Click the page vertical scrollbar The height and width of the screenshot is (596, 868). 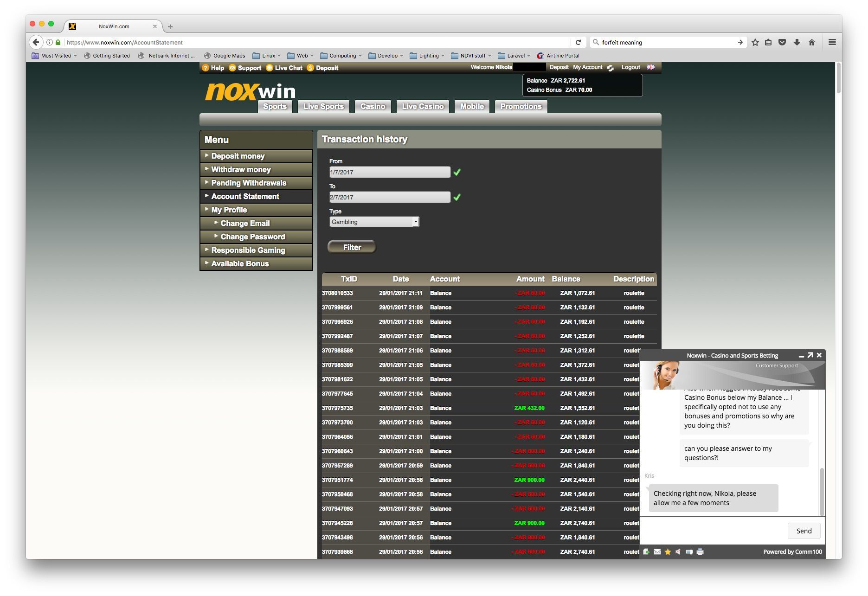(x=838, y=78)
